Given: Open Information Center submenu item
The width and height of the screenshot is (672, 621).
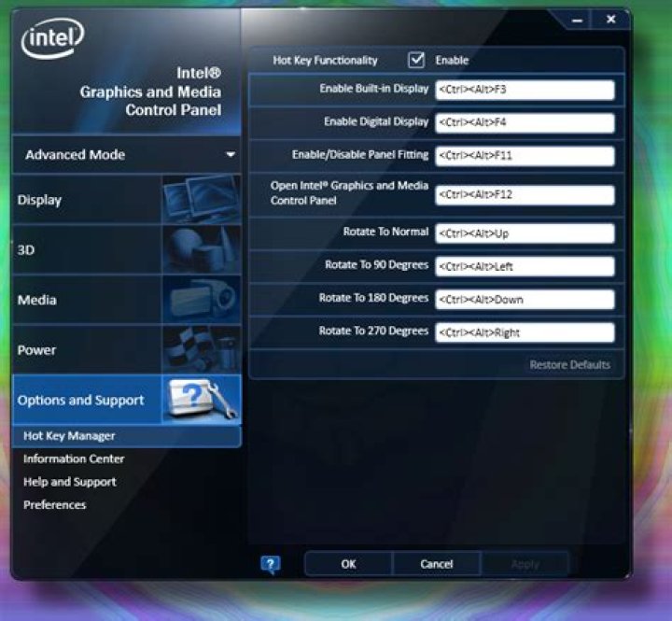Looking at the screenshot, I should 74,459.
